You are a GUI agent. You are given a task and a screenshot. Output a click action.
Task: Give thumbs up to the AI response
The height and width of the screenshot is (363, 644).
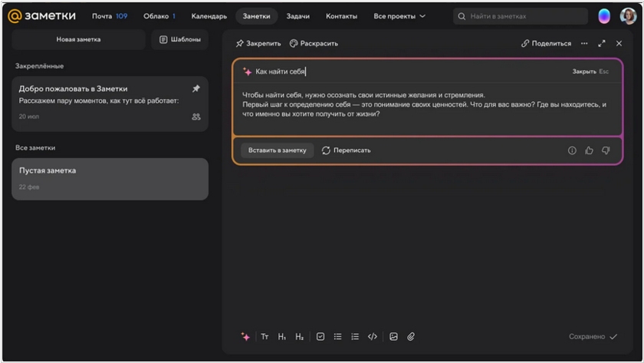(589, 150)
